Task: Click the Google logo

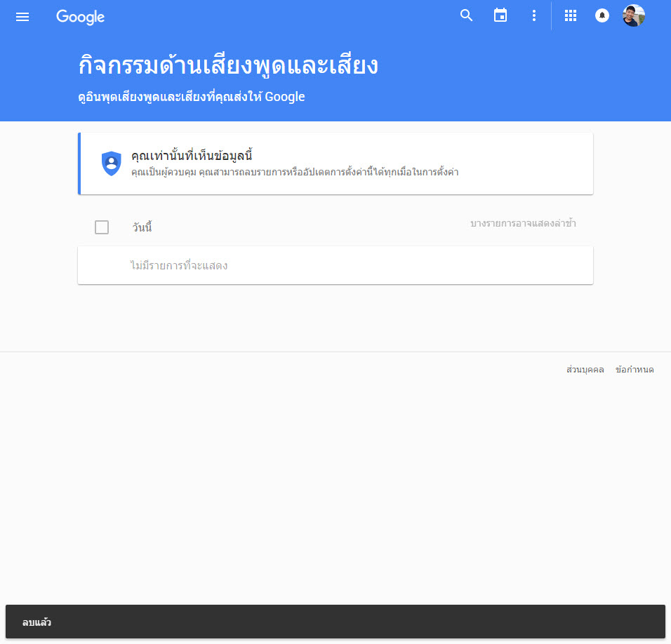Action: pyautogui.click(x=81, y=17)
